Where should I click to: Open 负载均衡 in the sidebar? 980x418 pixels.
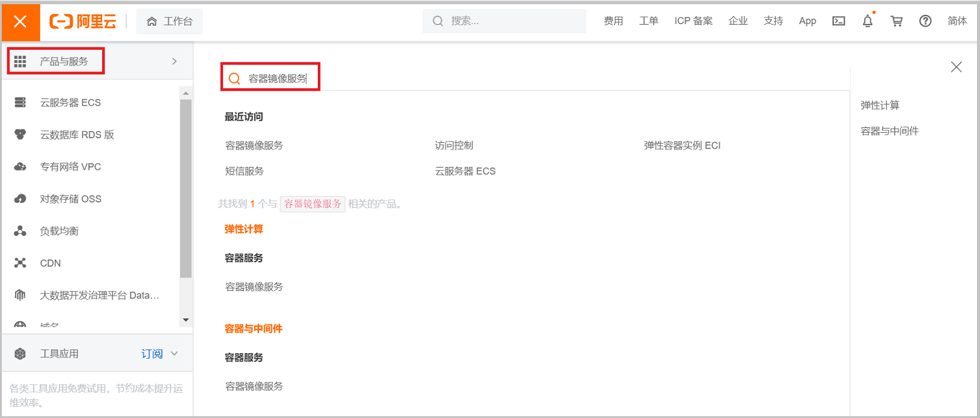click(59, 231)
